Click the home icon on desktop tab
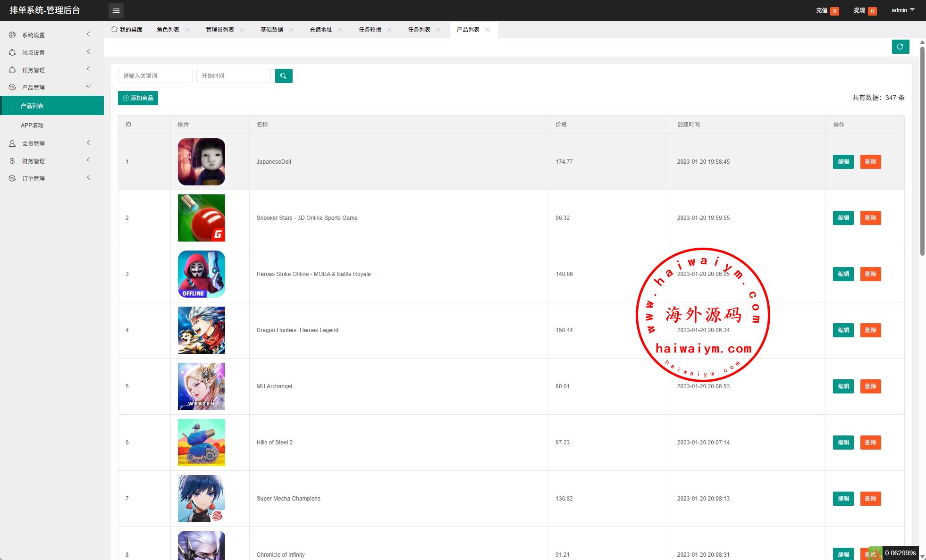 (x=114, y=29)
